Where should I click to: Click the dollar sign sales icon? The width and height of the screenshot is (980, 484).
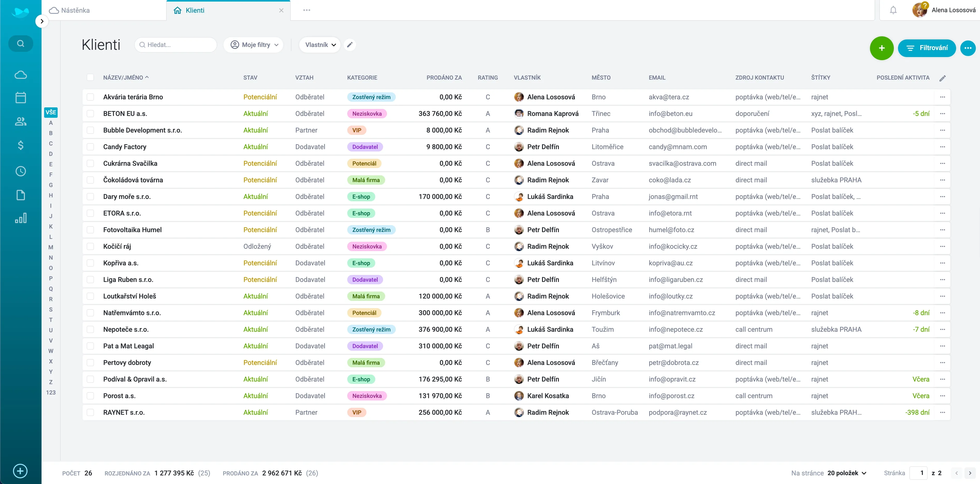pyautogui.click(x=21, y=145)
